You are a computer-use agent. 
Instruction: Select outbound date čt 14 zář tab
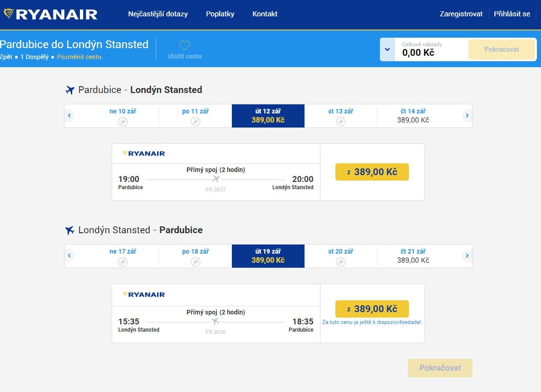(413, 116)
